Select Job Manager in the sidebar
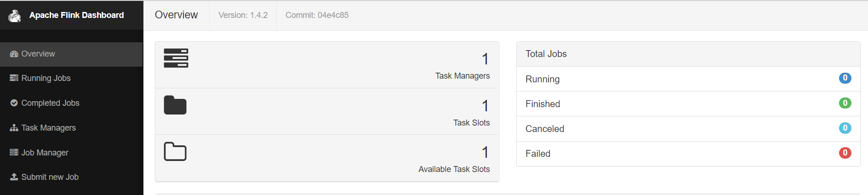 (45, 153)
